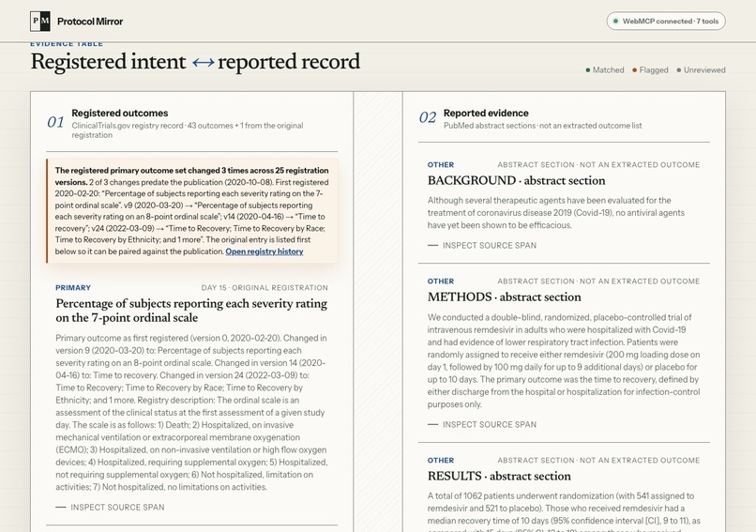Viewport: 756px width, 532px height.
Task: Click the double-arrow icon in the page heading
Action: 203,62
